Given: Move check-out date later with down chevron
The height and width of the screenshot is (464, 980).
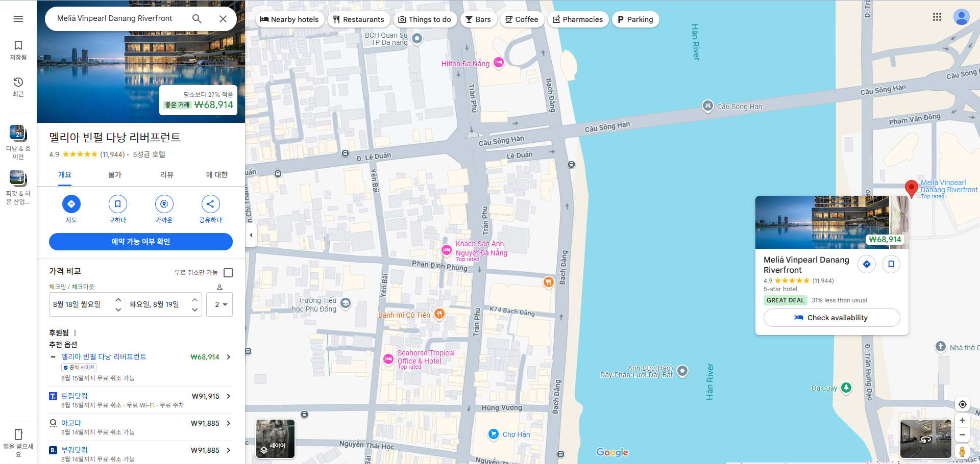Looking at the screenshot, I should (x=194, y=310).
